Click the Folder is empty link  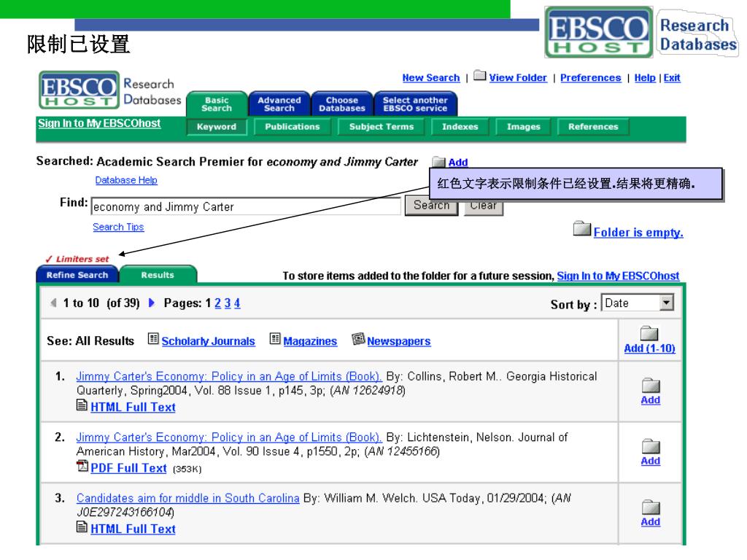[x=638, y=233]
